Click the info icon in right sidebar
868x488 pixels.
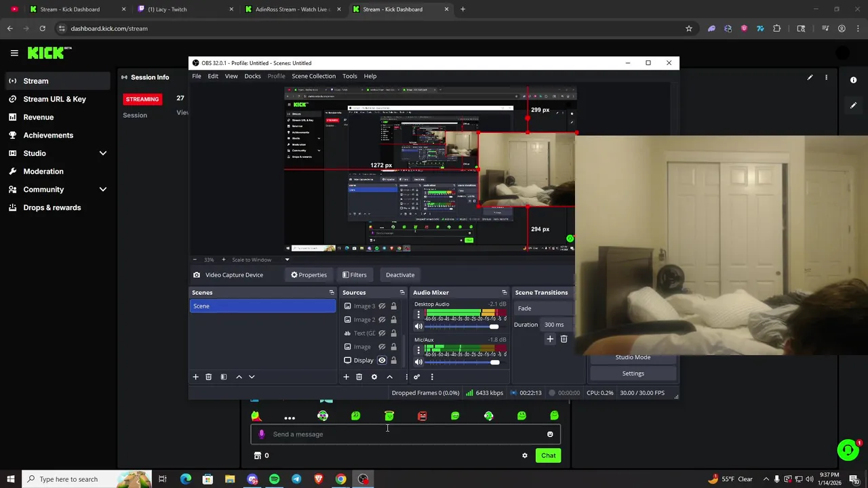click(853, 80)
